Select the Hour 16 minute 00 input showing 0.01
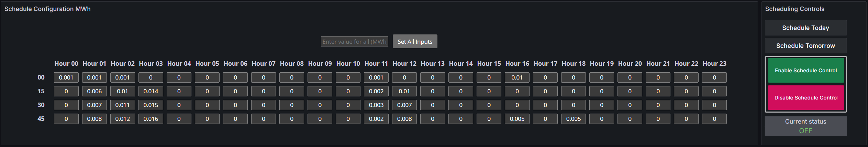 (x=517, y=77)
